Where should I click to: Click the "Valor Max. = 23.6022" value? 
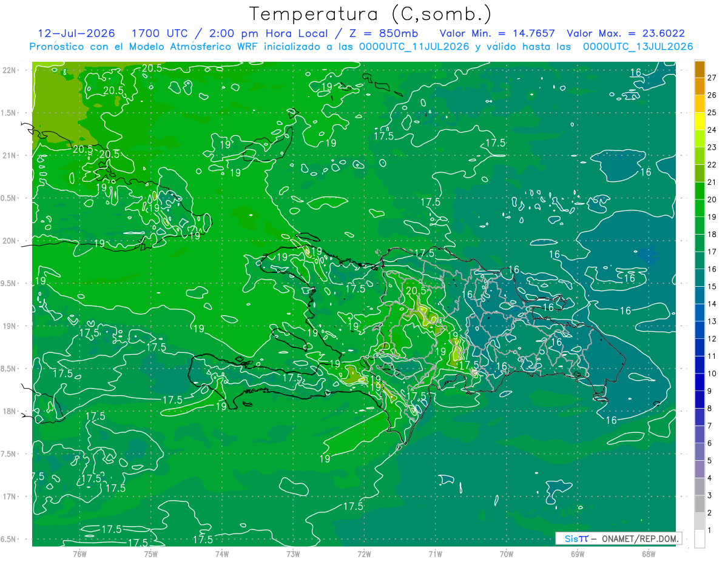(626, 33)
